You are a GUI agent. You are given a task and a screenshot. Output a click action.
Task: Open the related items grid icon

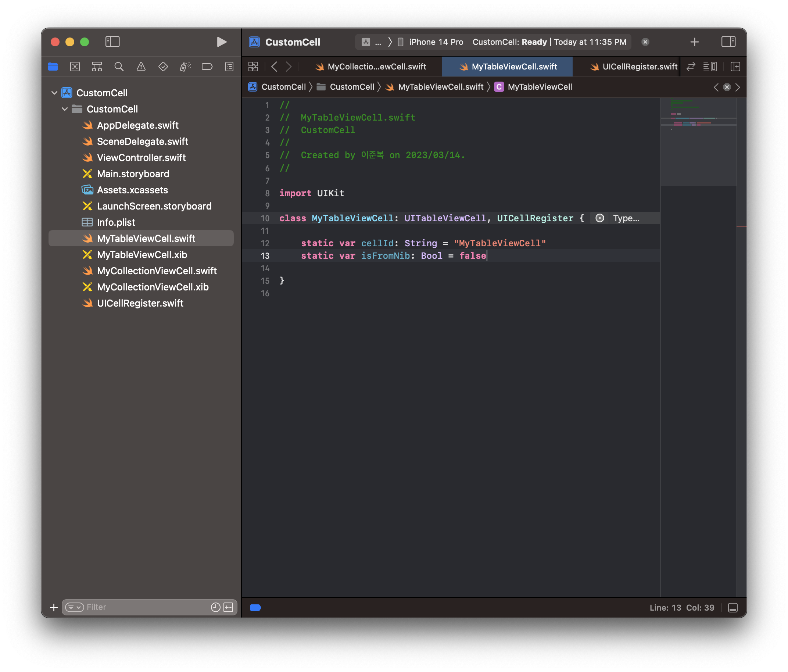click(x=253, y=67)
